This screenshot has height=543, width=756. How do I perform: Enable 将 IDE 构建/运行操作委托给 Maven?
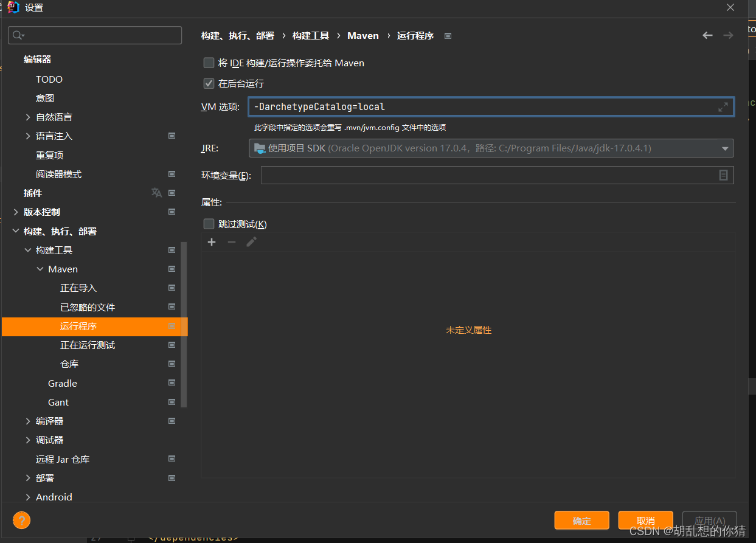(x=209, y=63)
